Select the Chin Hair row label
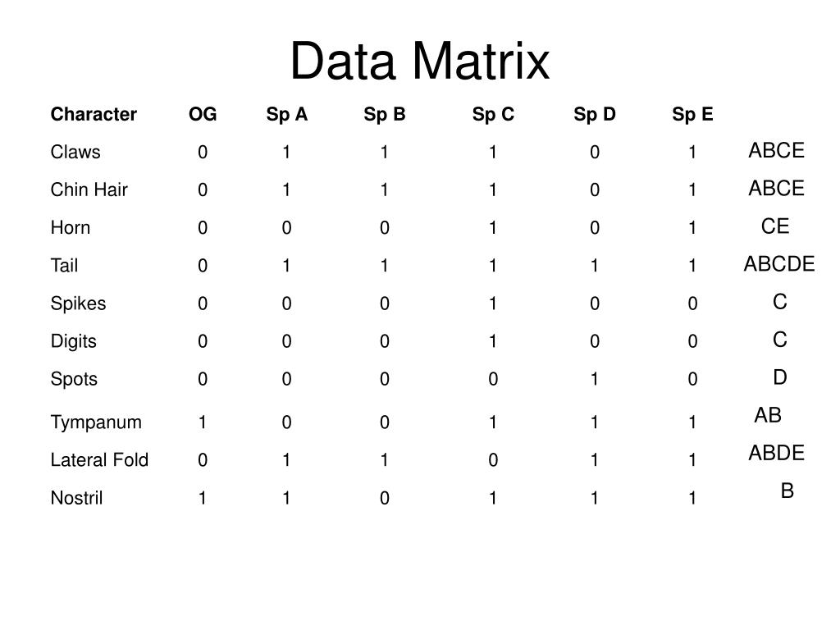 point(89,189)
